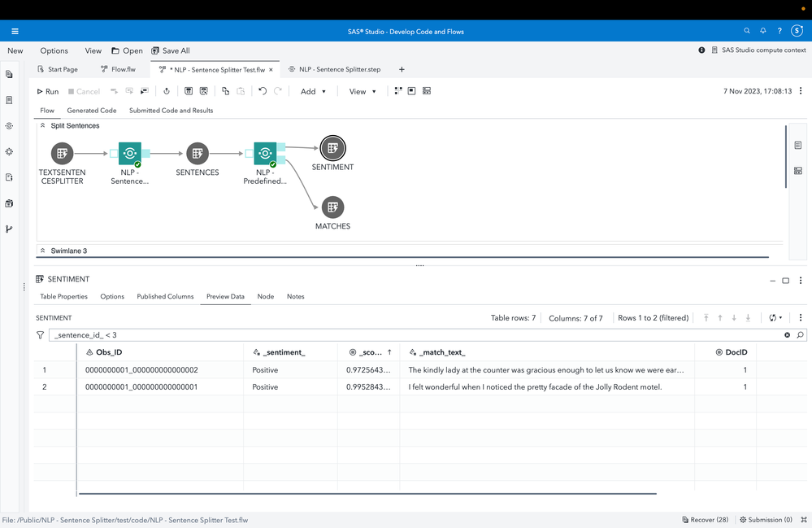This screenshot has width=812, height=528.
Task: Click the undo arrow in the toolbar
Action: pyautogui.click(x=262, y=91)
